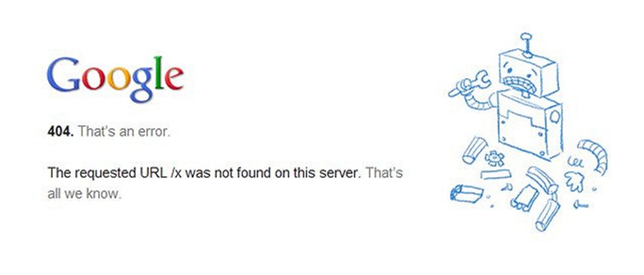Click the broken robot's head
644x275 pixels.
click(529, 73)
